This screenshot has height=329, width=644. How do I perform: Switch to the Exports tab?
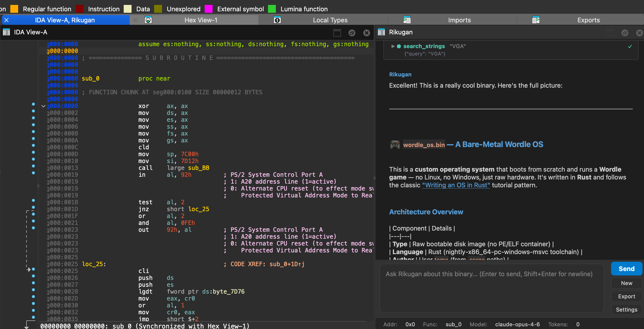pos(589,20)
